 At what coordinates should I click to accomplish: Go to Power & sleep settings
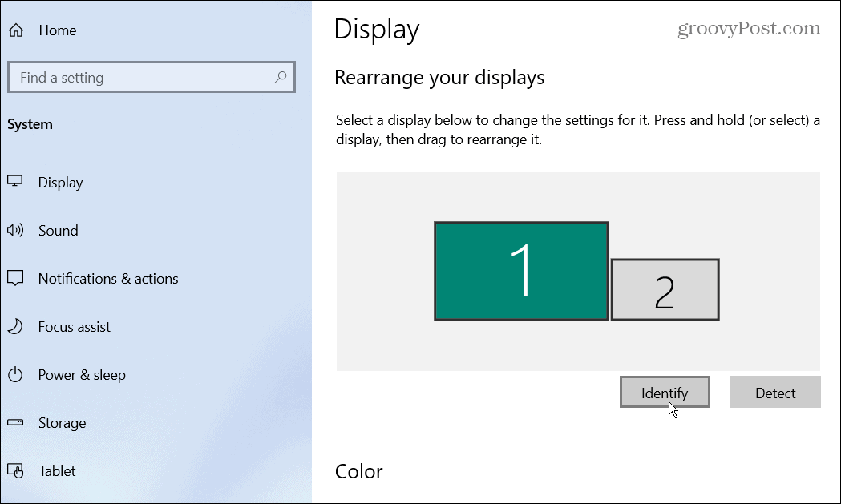(x=83, y=374)
